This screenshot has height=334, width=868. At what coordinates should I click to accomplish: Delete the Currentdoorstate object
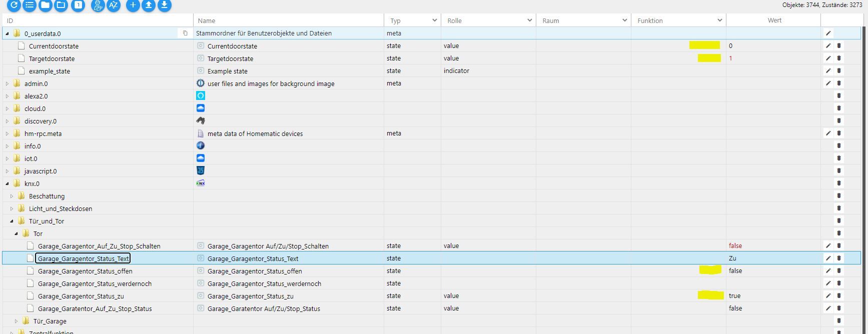click(839, 46)
